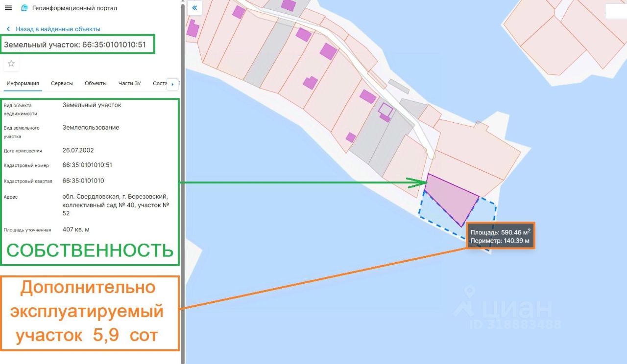Add parcel to favorites with star icon

[11, 64]
